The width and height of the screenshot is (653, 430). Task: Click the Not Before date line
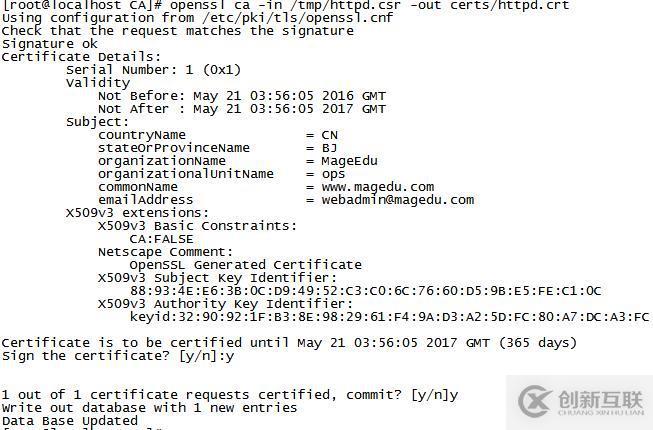[x=242, y=96]
